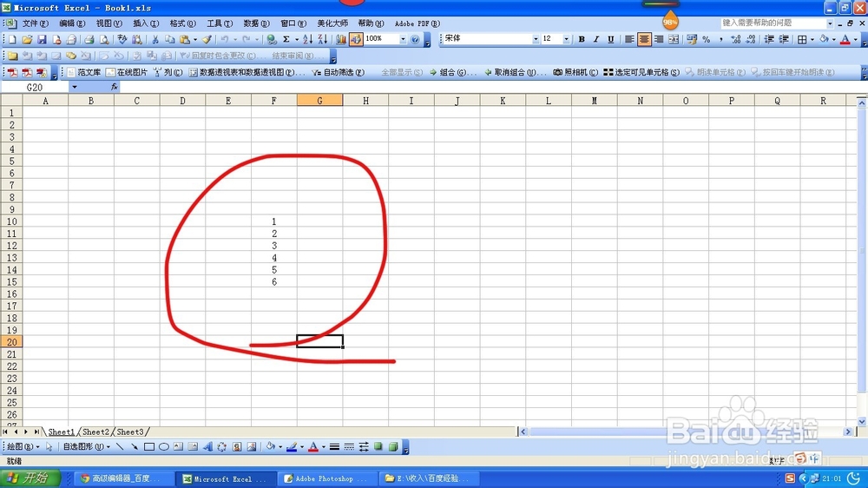Open the 插入 menu
This screenshot has width=868, height=488.
146,23
